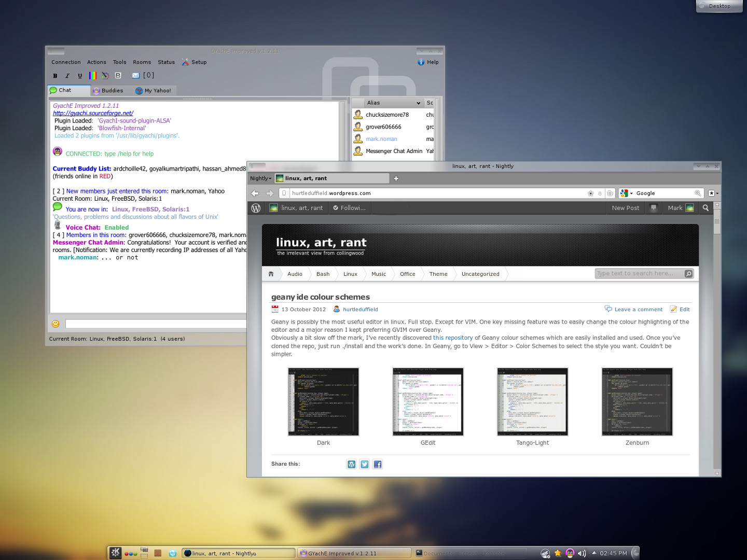Screen dimensions: 747x560
Task: Open the bookmarks menu dropdown button
Action: [x=713, y=193]
